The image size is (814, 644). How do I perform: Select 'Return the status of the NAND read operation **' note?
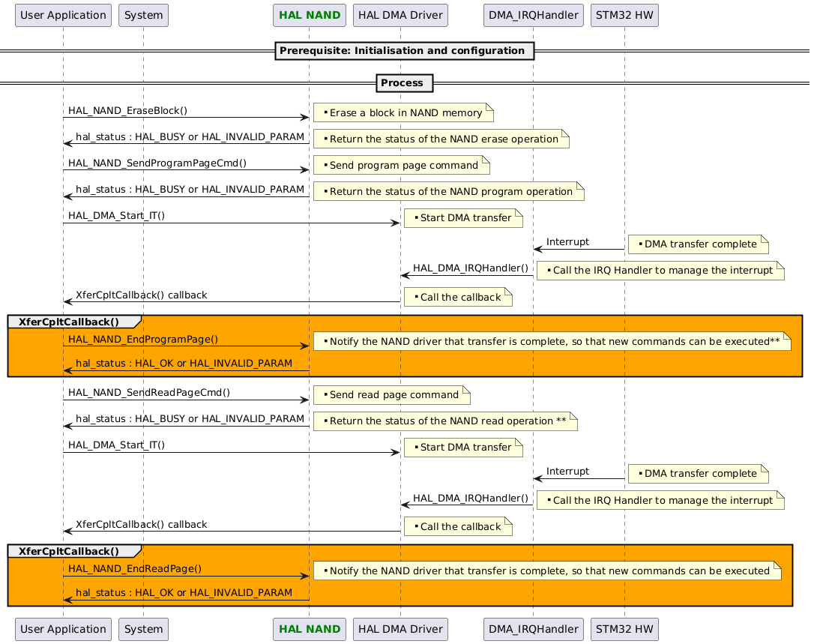(445, 421)
